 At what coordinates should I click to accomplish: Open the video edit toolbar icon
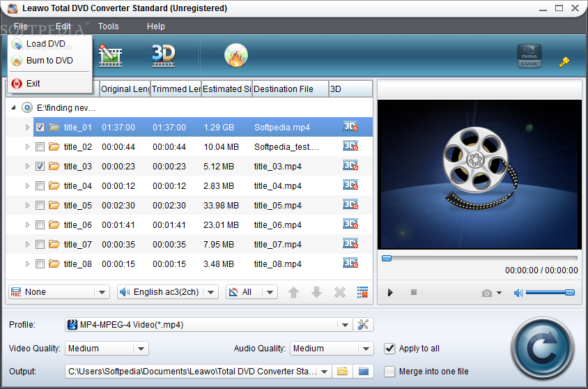pos(110,56)
